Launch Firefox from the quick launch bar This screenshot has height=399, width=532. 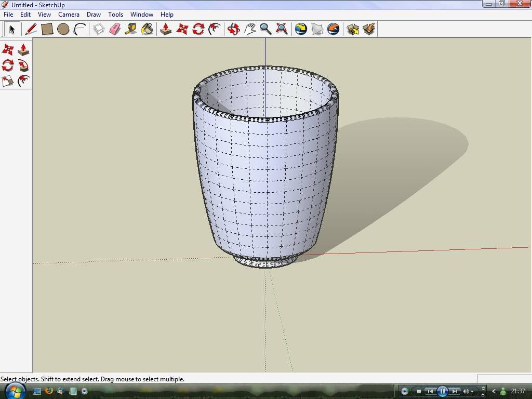[x=49, y=391]
